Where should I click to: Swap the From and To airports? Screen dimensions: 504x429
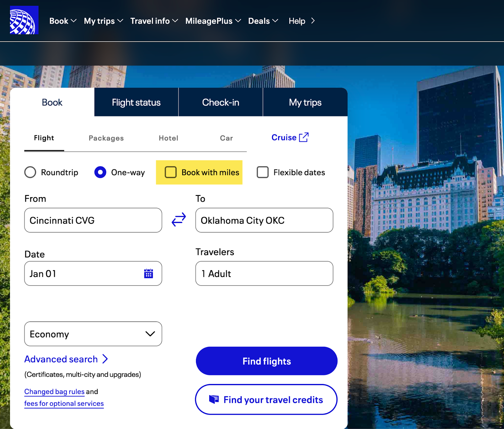178,220
